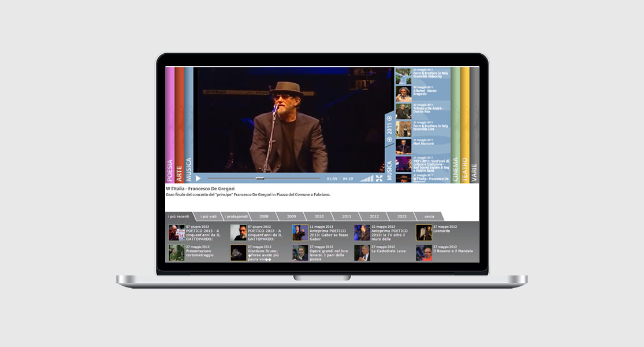Open the 2012 tab
This screenshot has width=644, height=347.
(x=374, y=216)
